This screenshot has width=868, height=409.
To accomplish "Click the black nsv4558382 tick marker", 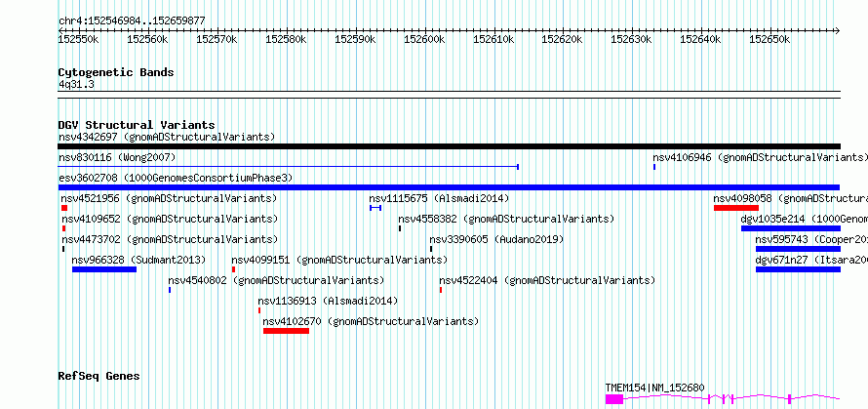I will (400, 228).
